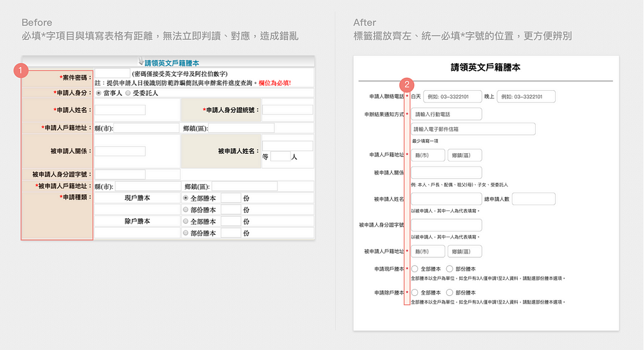Screen dimensions: 644x350
Task: Select 部份謄本 for 申請現戶謄本
Action: point(450,269)
